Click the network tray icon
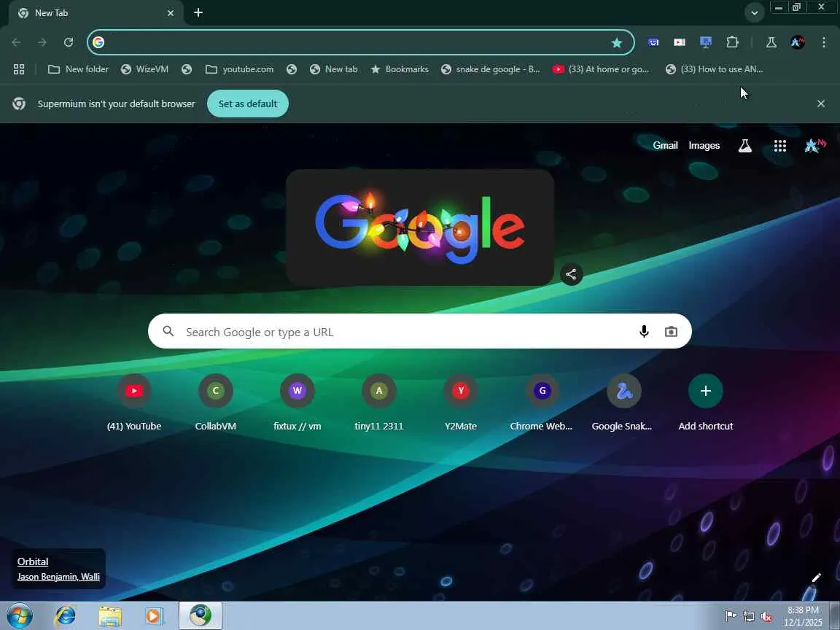The image size is (840, 630). 748,616
